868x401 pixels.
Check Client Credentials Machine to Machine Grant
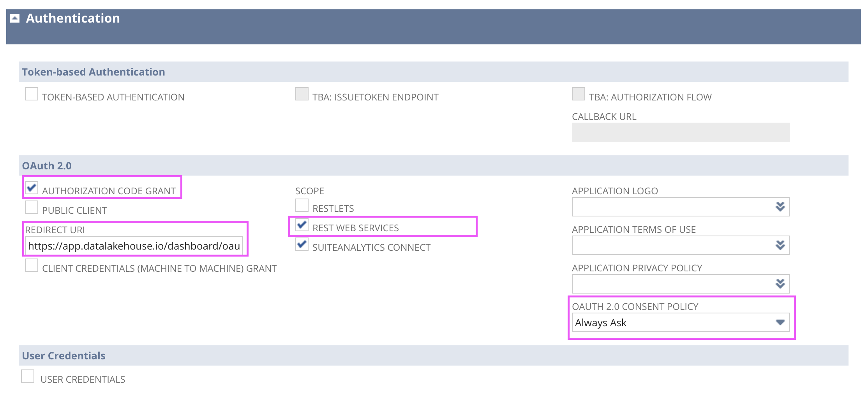32,266
